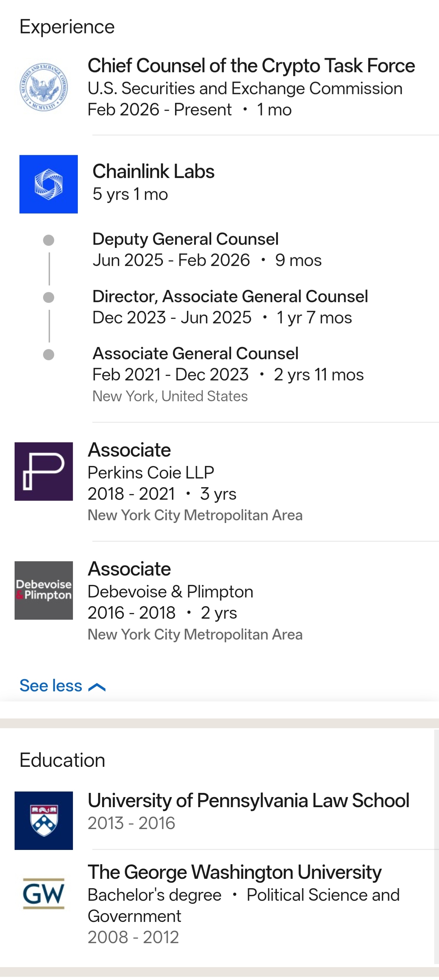
Task: Open Chief Counsel of the Crypto Task Force
Action: click(251, 65)
